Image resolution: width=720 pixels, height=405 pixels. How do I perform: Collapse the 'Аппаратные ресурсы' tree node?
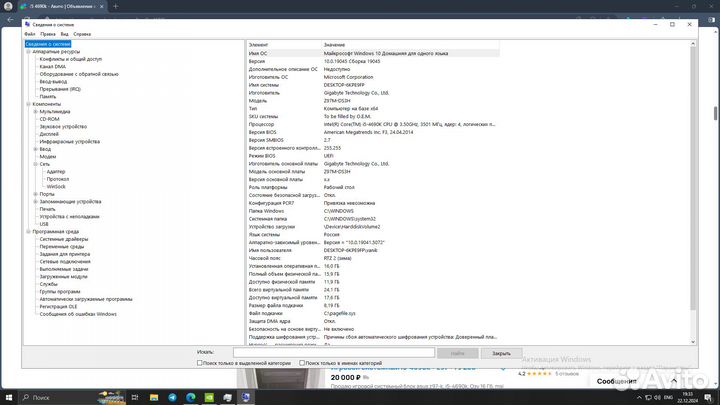28,52
